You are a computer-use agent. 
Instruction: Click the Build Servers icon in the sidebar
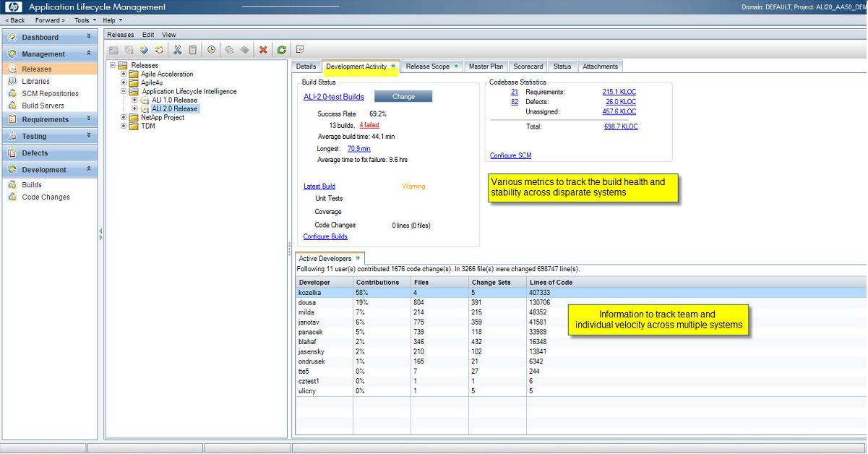12,106
